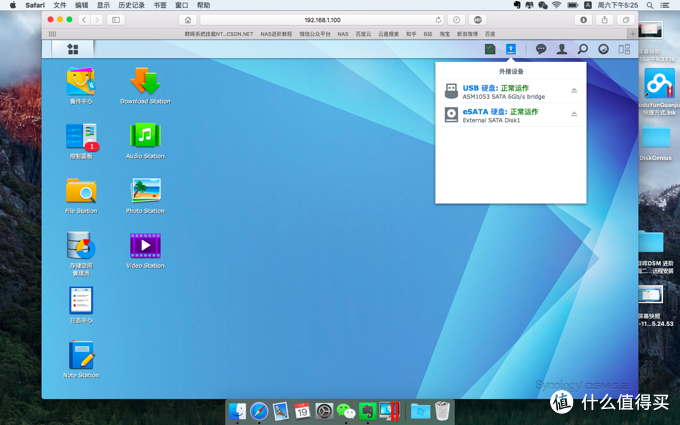
Task: Launch Video Station
Action: [145, 245]
